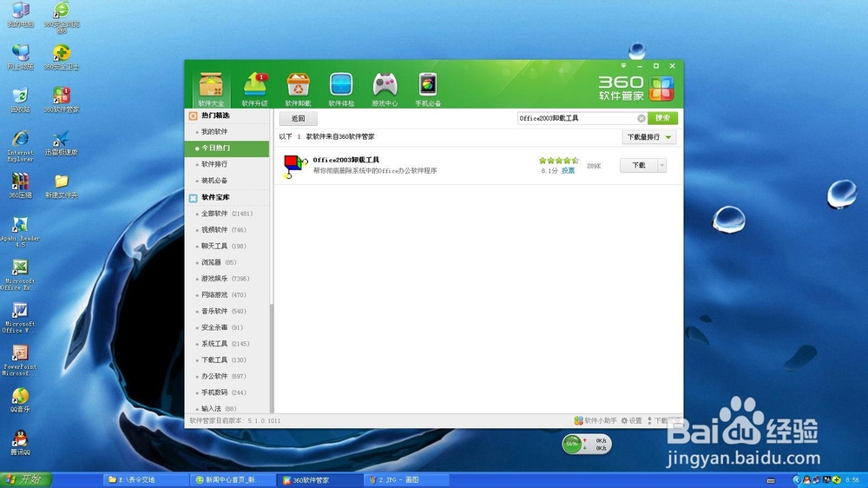Click the 360 network speed floating widget
Viewport: 868px width, 488px height.
point(587,444)
